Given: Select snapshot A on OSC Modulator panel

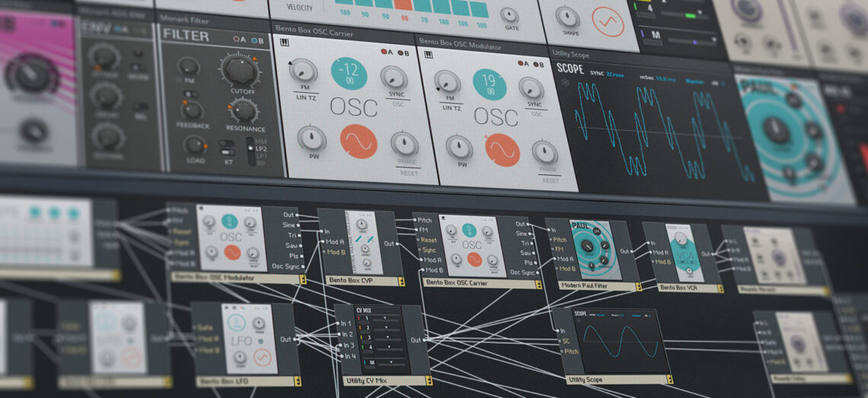Looking at the screenshot, I should pyautogui.click(x=522, y=63).
